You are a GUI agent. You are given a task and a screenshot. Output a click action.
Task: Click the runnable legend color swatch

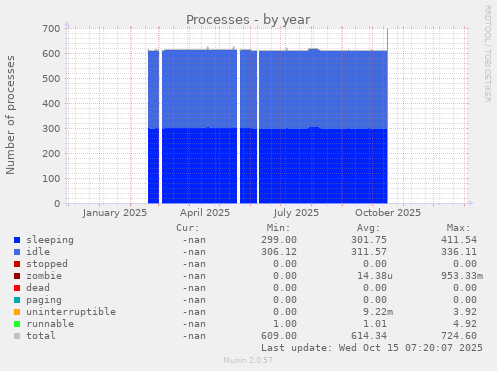coord(17,324)
